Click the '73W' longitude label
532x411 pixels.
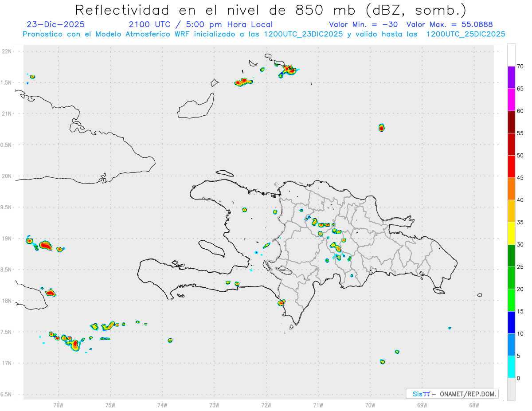coord(214,405)
